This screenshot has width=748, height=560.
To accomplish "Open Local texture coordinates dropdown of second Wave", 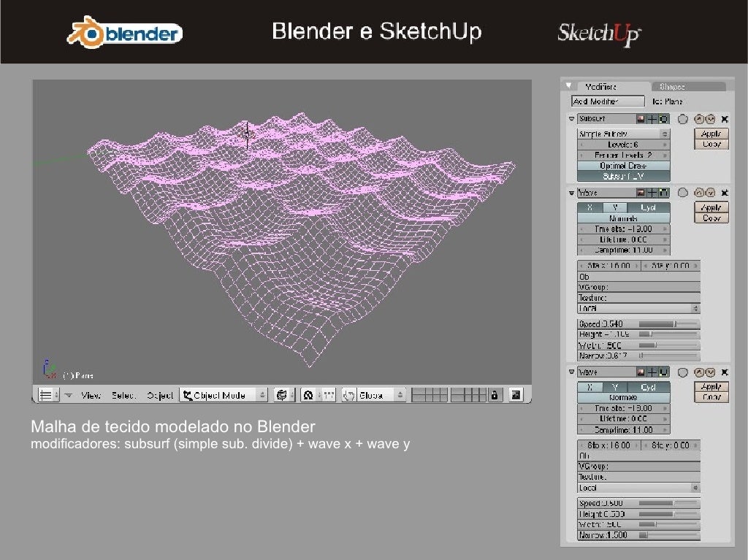I will (638, 488).
